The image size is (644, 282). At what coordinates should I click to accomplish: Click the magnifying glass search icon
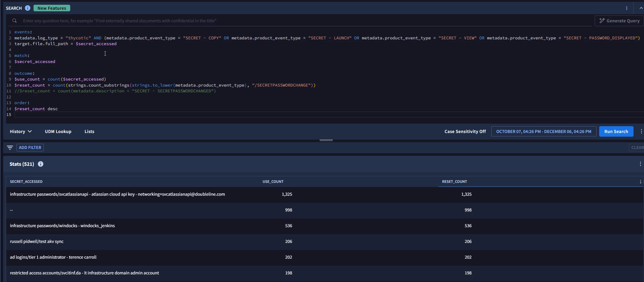pyautogui.click(x=14, y=21)
